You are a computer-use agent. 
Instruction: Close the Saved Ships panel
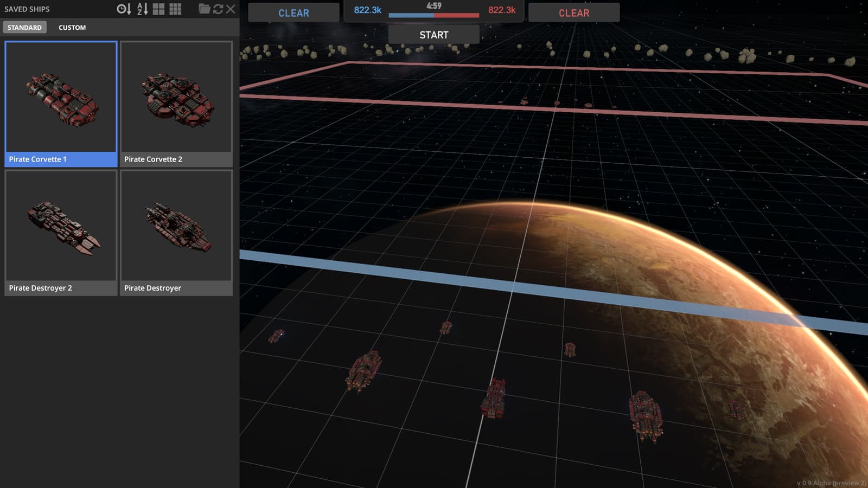[231, 9]
